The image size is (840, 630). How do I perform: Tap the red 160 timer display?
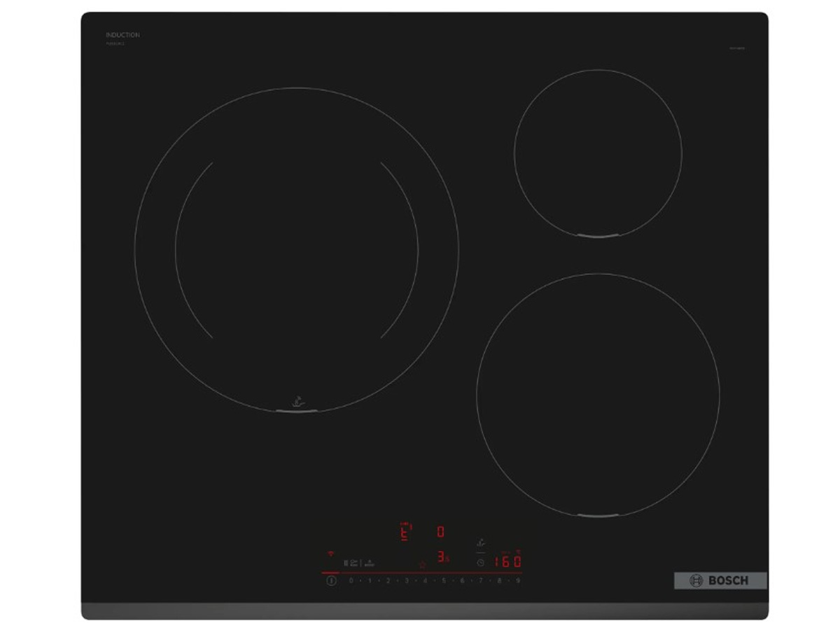507,561
